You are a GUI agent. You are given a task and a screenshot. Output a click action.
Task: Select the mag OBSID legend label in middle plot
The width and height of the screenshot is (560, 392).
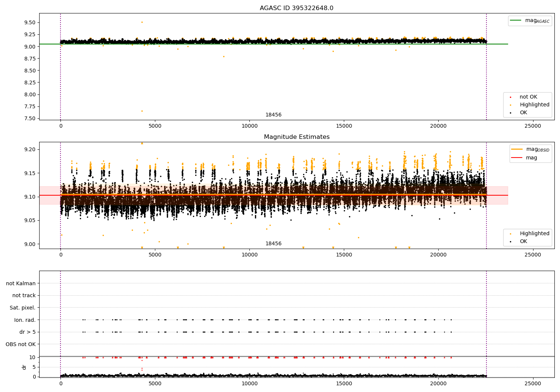point(538,149)
